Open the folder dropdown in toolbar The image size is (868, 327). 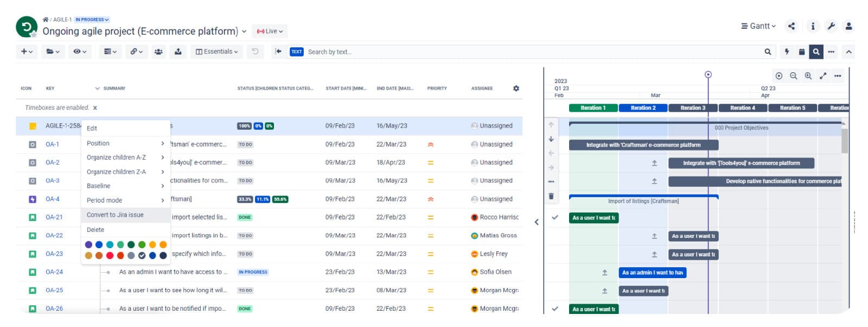tap(53, 52)
